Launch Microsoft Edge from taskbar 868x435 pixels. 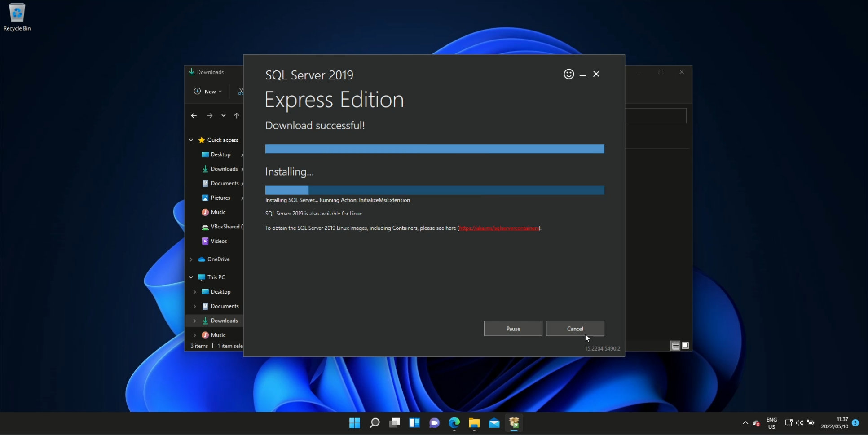[454, 423]
